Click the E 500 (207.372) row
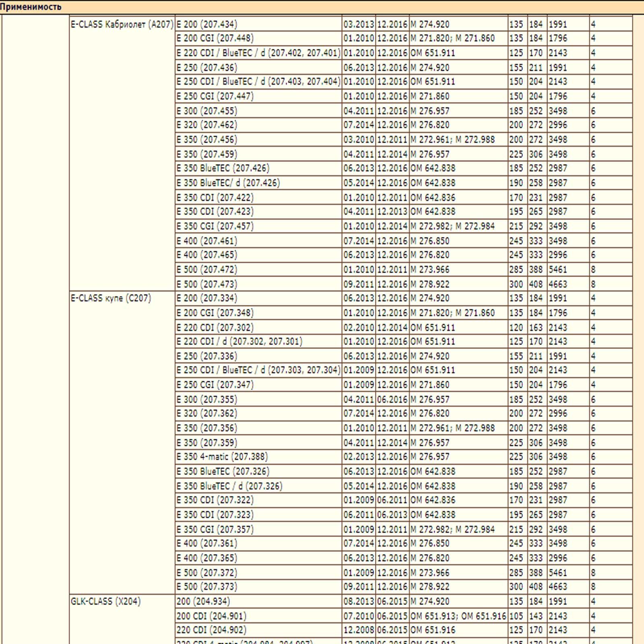644x644 pixels. tap(207, 572)
